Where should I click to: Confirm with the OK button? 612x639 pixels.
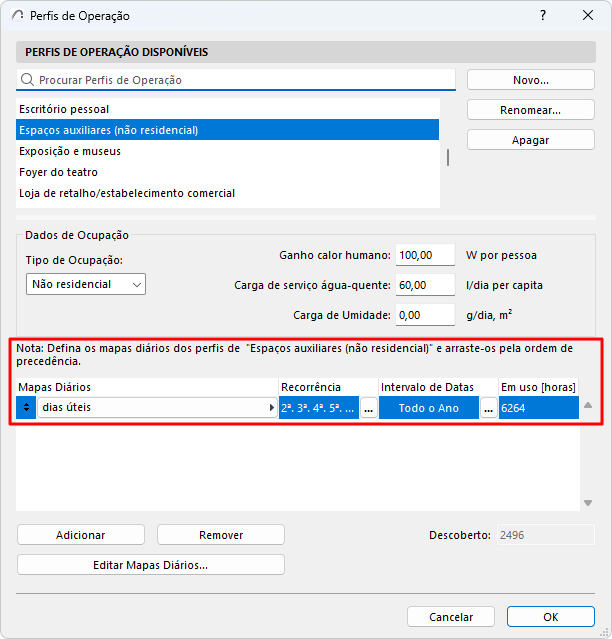550,617
